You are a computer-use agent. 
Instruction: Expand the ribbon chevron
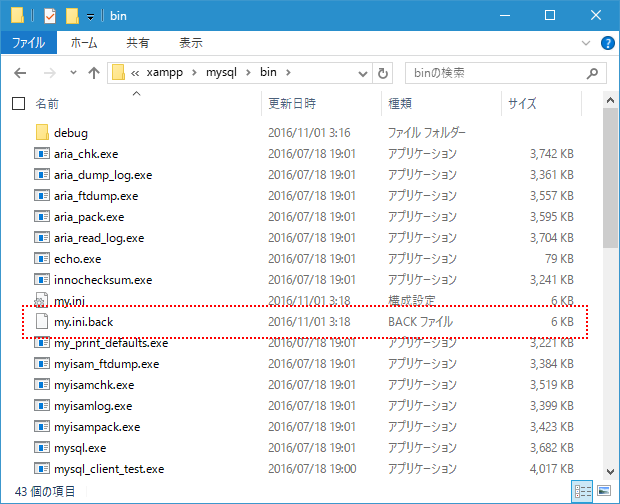[x=586, y=43]
